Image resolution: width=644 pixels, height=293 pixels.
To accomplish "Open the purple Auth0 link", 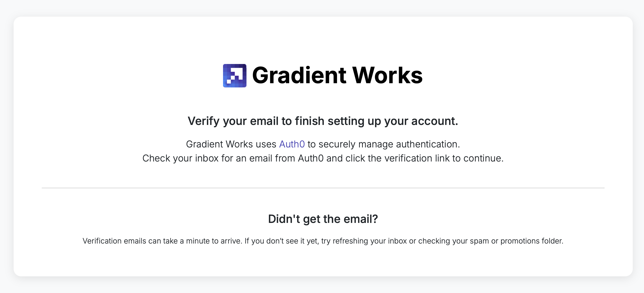I will (x=292, y=144).
